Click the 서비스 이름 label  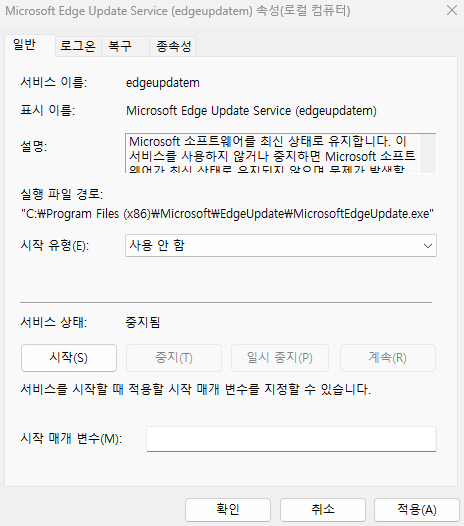[x=54, y=82]
